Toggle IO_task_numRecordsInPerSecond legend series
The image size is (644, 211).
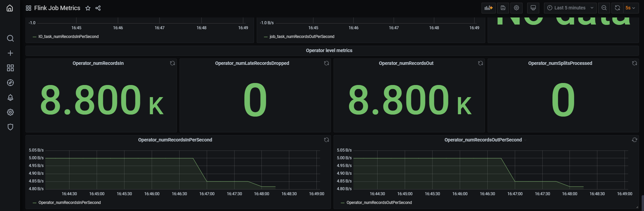pos(68,37)
